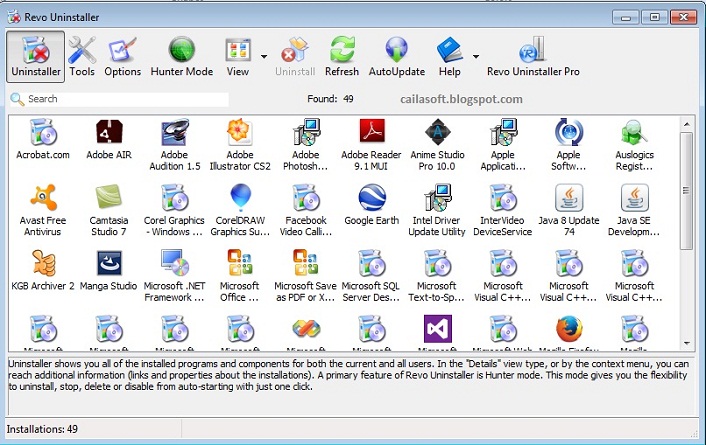Select the Microsoft Office icon
The width and height of the screenshot is (706, 445).
point(240,263)
